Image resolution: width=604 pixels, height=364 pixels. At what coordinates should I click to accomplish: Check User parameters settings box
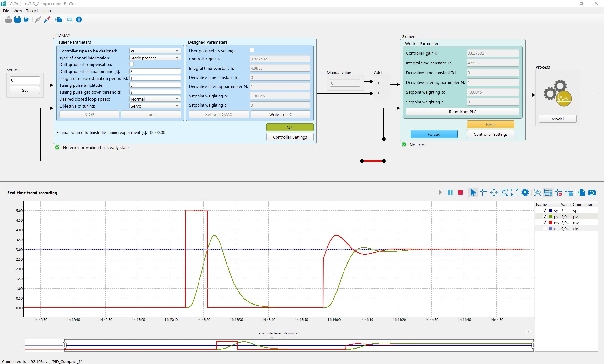(x=252, y=50)
